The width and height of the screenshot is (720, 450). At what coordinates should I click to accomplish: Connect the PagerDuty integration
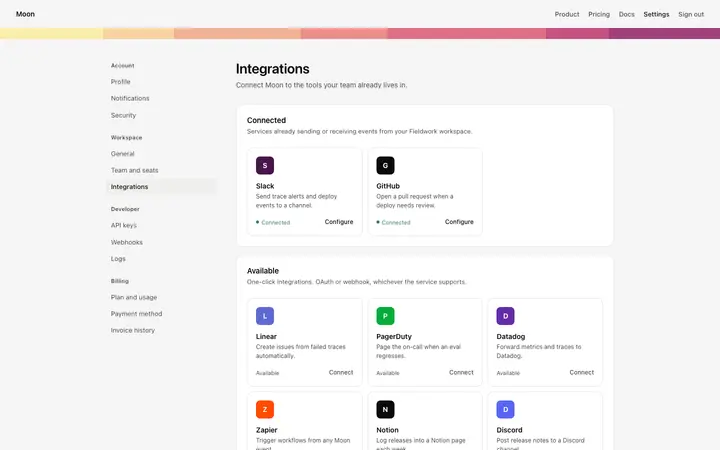pos(461,372)
